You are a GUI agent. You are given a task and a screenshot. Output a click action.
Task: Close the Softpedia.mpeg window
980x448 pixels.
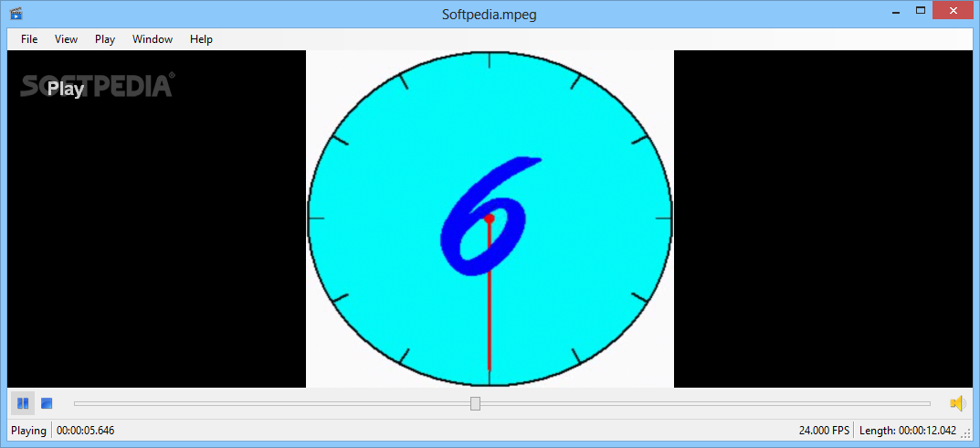[x=954, y=11]
